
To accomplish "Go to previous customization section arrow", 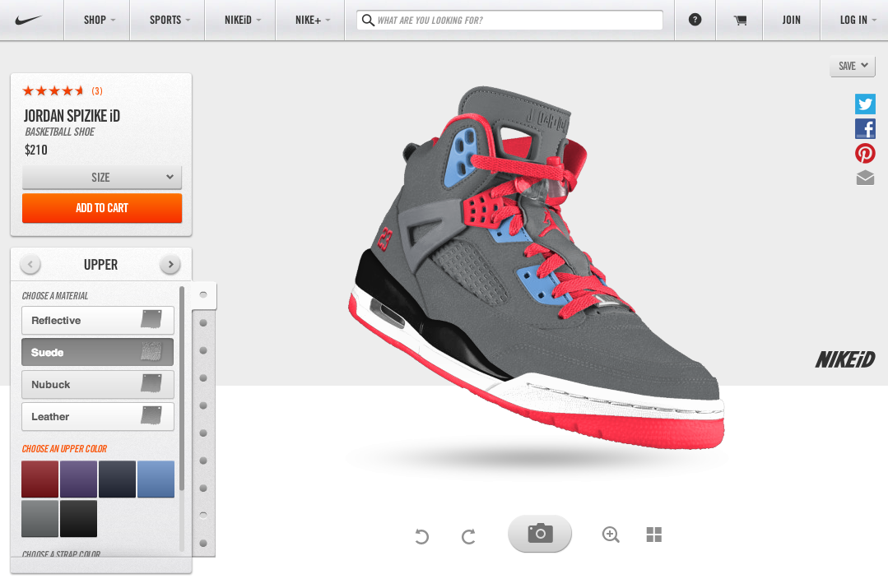I will (x=30, y=264).
